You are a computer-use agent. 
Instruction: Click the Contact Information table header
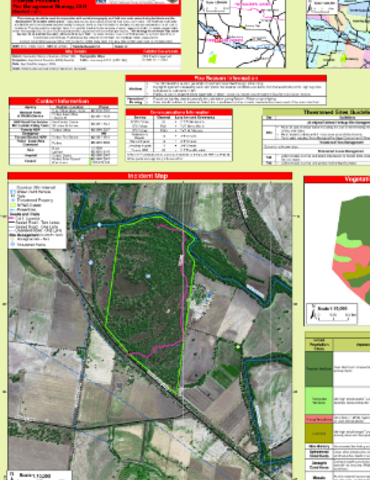tap(63, 101)
